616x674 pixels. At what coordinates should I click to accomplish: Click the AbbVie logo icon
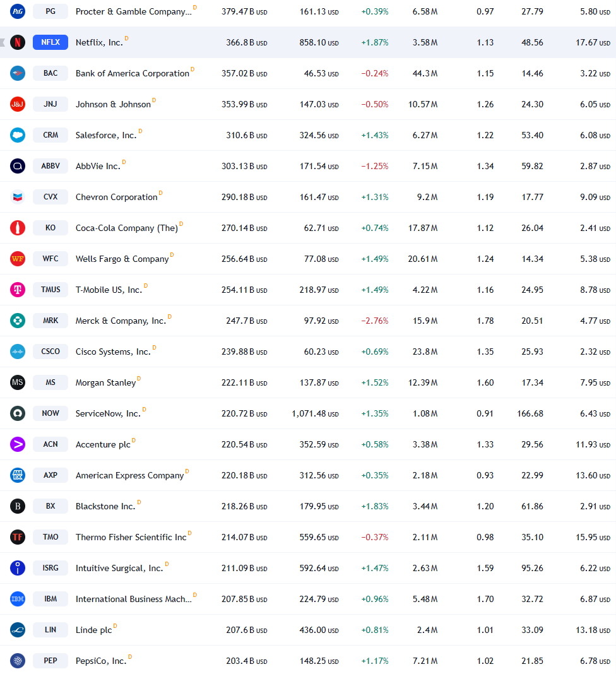pyautogui.click(x=18, y=166)
